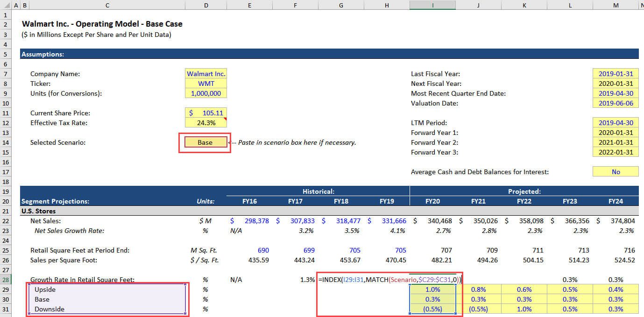Click row 14 header
The width and height of the screenshot is (644, 317).
[5, 142]
